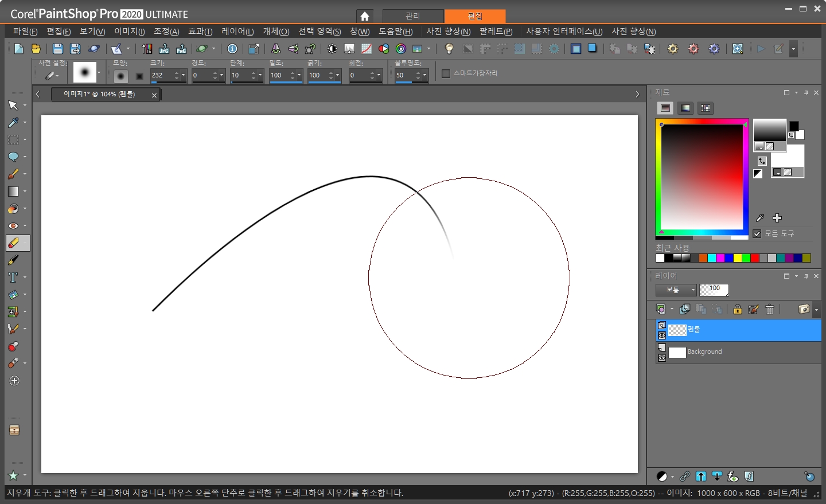Click the sample color eyedropper in Materials
This screenshot has height=504, width=826.
(760, 218)
